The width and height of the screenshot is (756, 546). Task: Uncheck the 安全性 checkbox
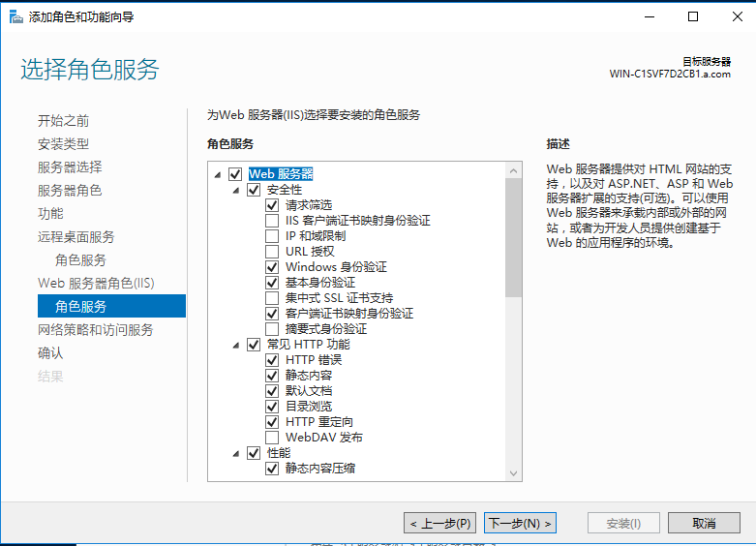coord(254,190)
